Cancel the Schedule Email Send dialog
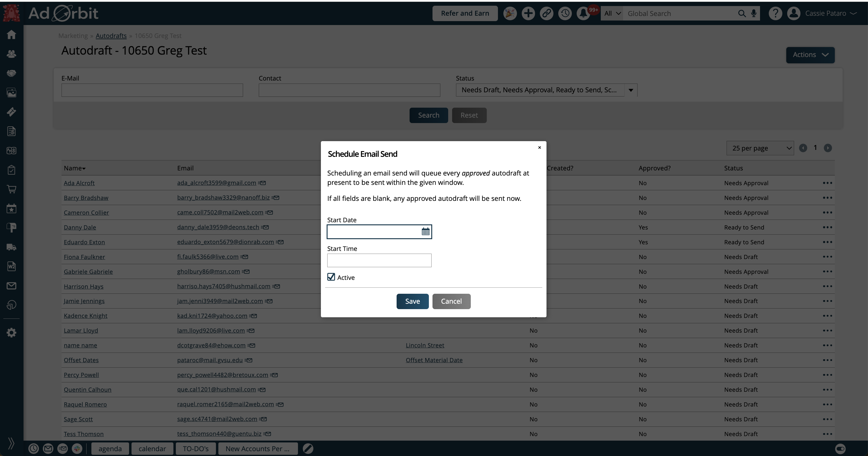The width and height of the screenshot is (868, 456). click(451, 301)
